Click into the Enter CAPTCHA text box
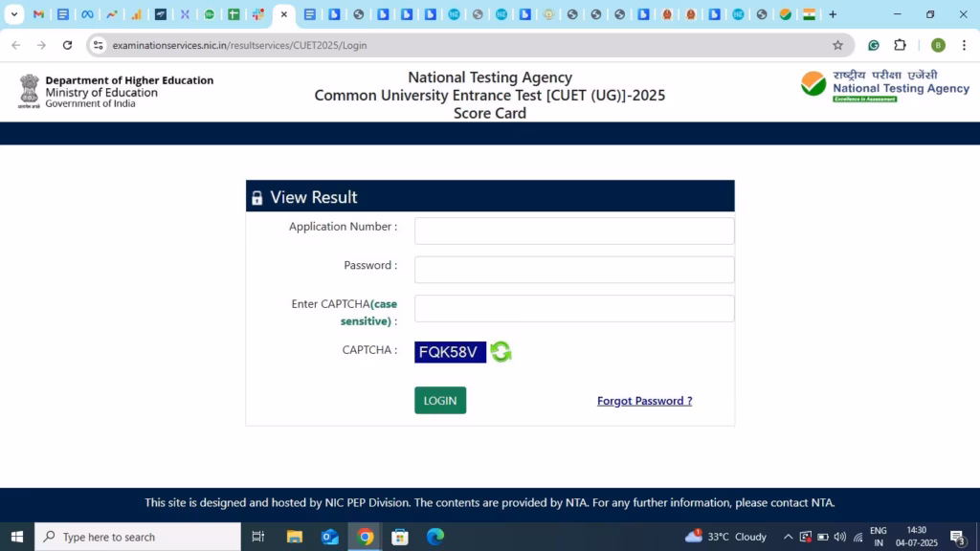Image resolution: width=980 pixels, height=551 pixels. [574, 309]
